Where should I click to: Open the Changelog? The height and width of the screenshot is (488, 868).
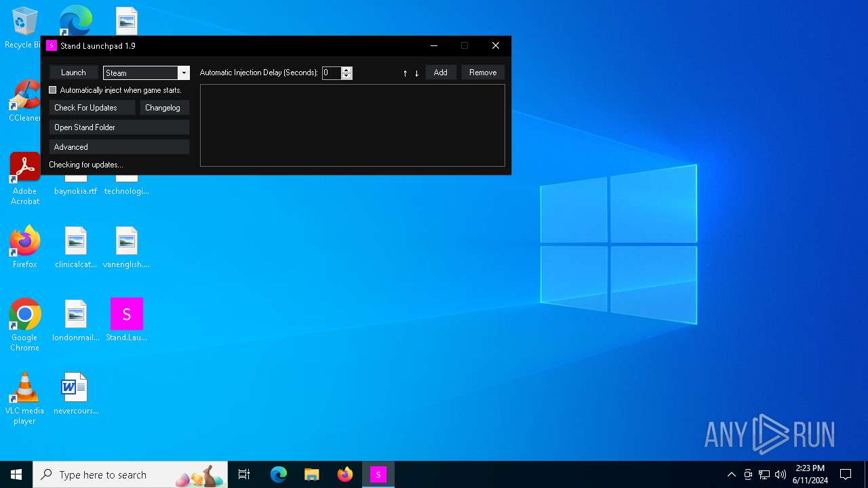click(164, 108)
